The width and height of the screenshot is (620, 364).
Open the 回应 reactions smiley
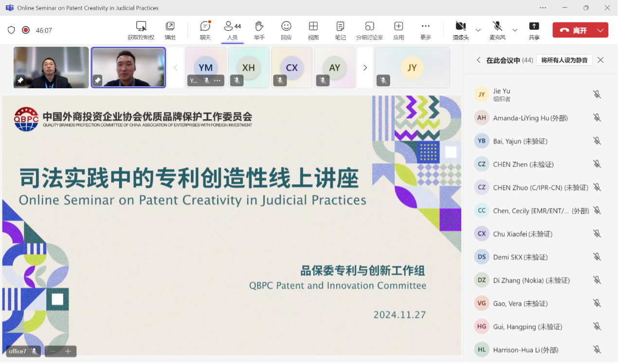pos(286,30)
